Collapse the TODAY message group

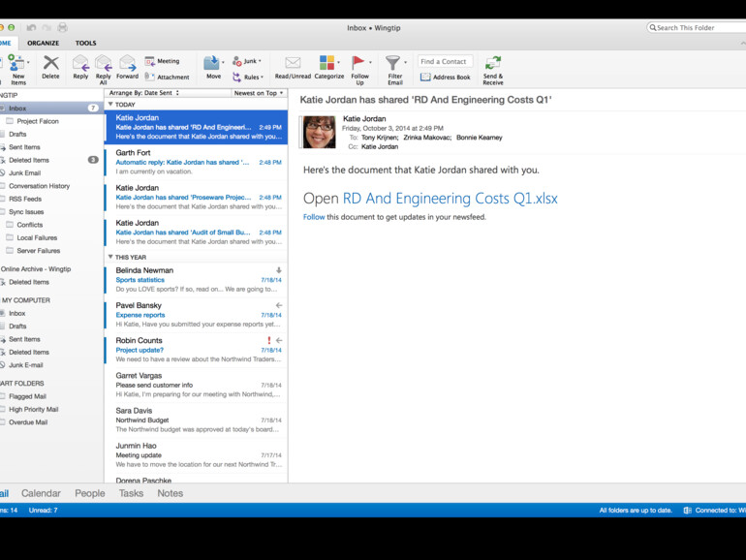click(x=110, y=105)
